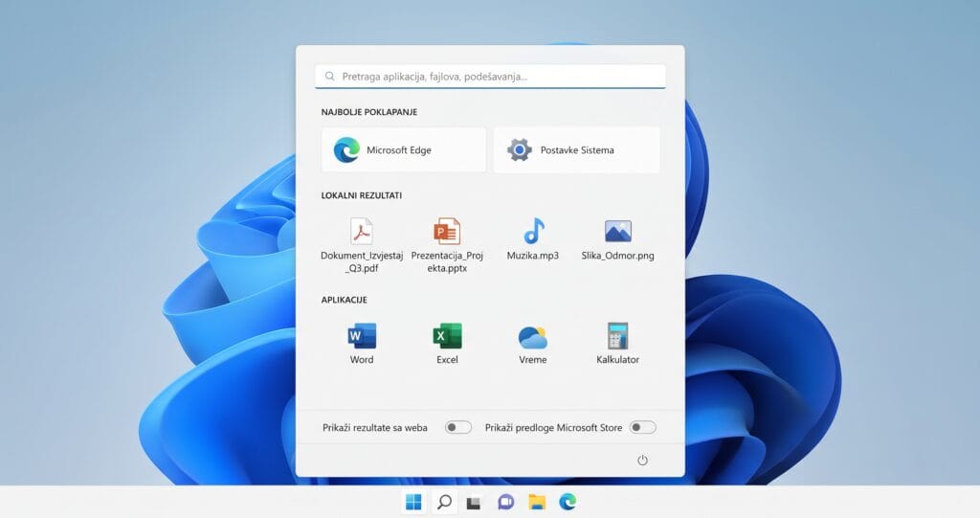Image resolution: width=980 pixels, height=518 pixels.
Task: Open File Explorer on taskbar
Action: pos(537,502)
